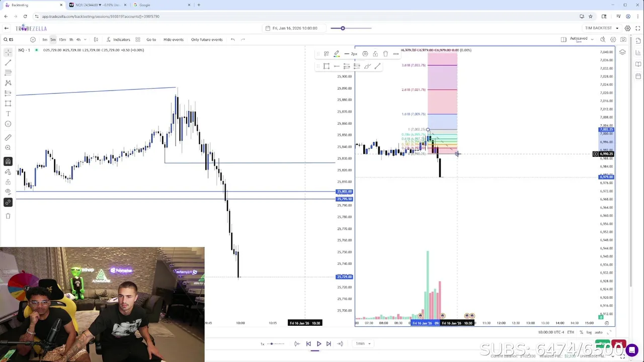644x362 pixels.
Task: Jump to real-time replay end
Action: 340,344
